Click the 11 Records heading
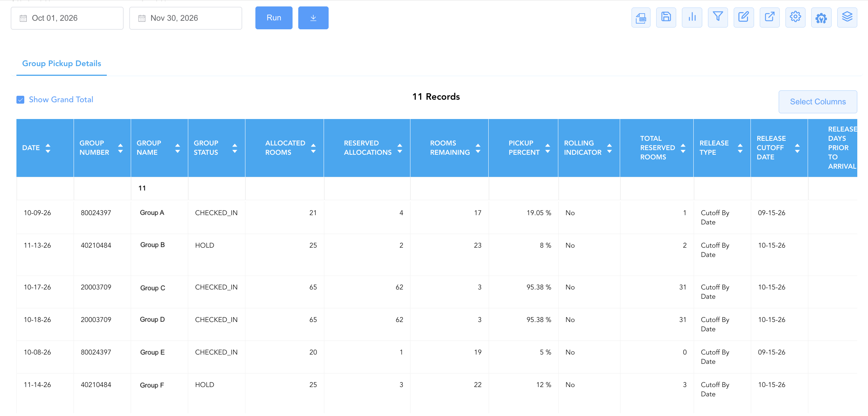This screenshot has width=868, height=416. click(x=436, y=97)
